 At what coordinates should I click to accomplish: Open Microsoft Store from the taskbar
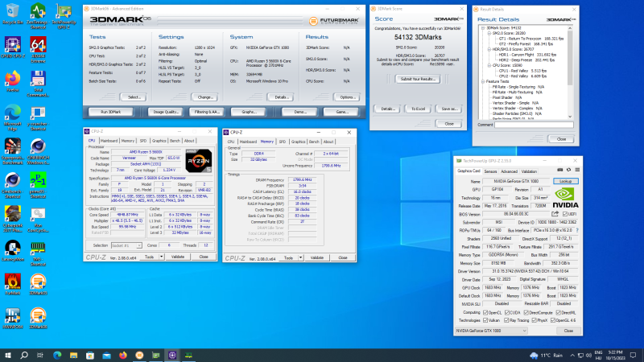click(x=90, y=355)
